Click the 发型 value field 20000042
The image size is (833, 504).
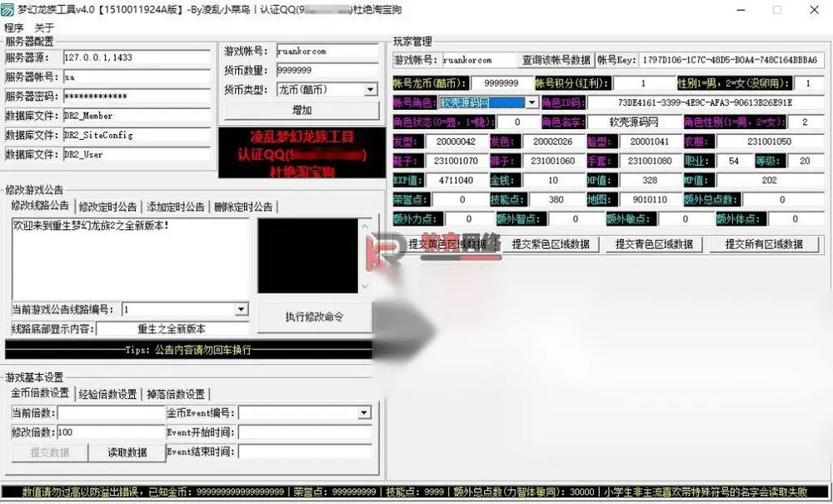point(456,142)
